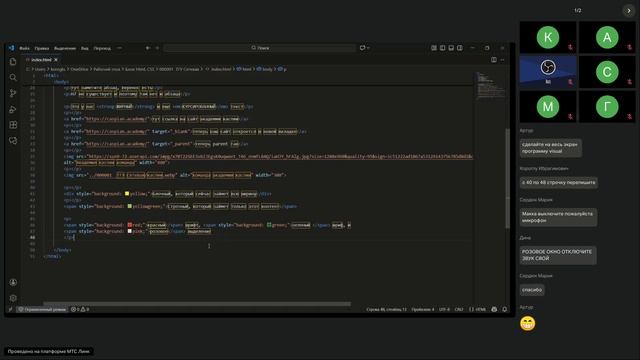This screenshot has height=360, width=640.
Task: Click the VS Code logo in the title bar
Action: point(11,48)
